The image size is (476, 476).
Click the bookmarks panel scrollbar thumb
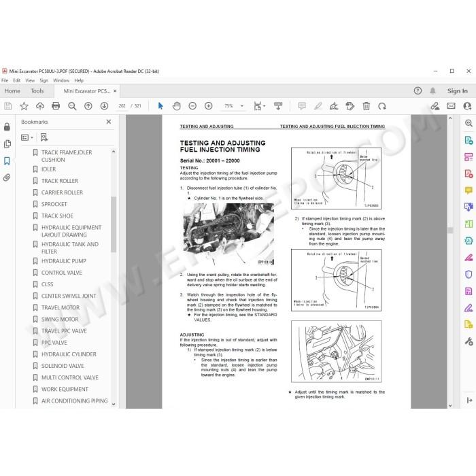114,224
